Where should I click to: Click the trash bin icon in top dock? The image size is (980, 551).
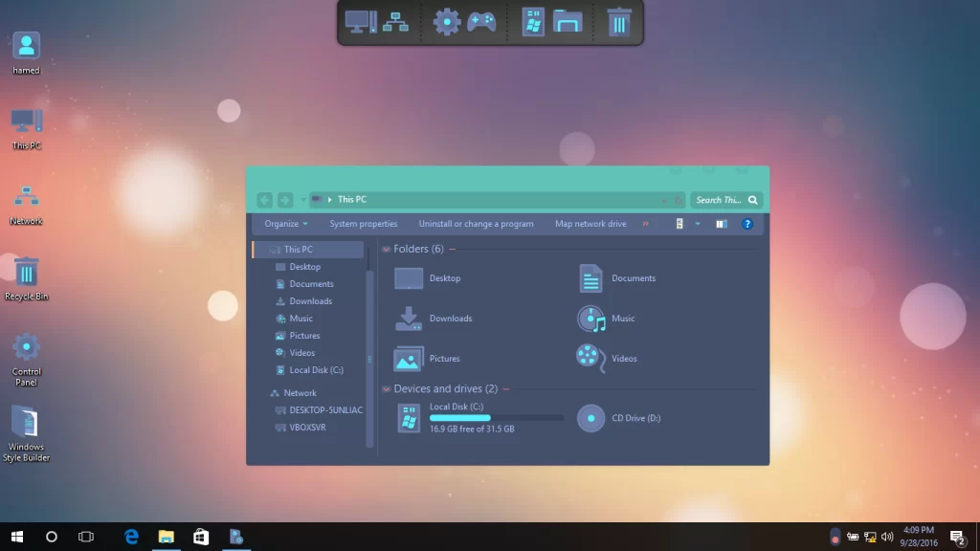pos(619,22)
